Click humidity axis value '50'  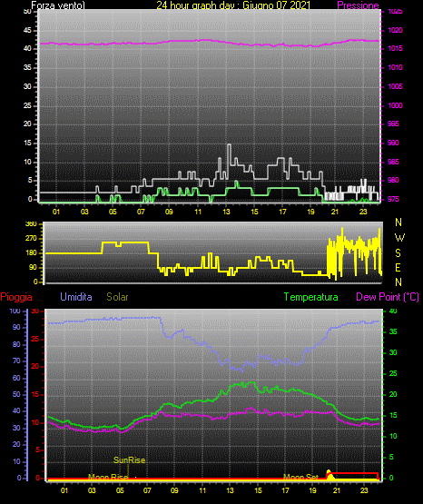(16, 394)
